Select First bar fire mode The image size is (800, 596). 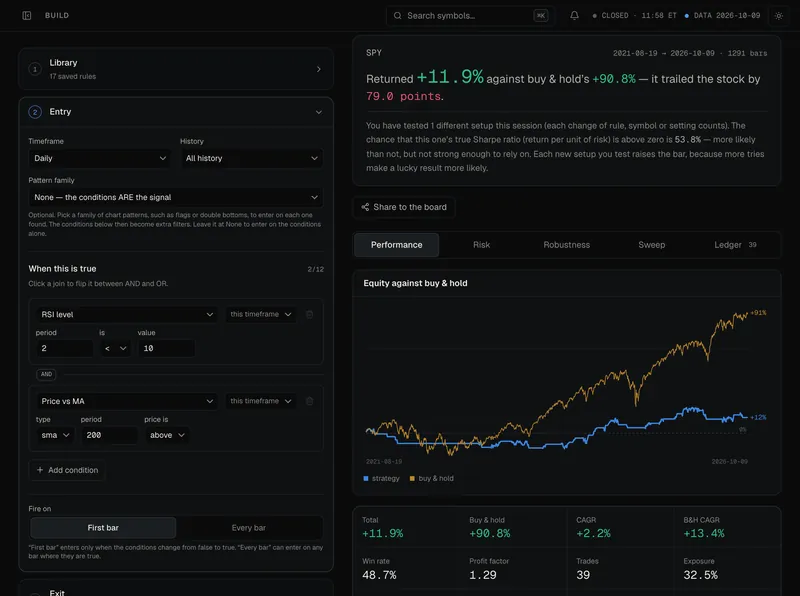(103, 528)
